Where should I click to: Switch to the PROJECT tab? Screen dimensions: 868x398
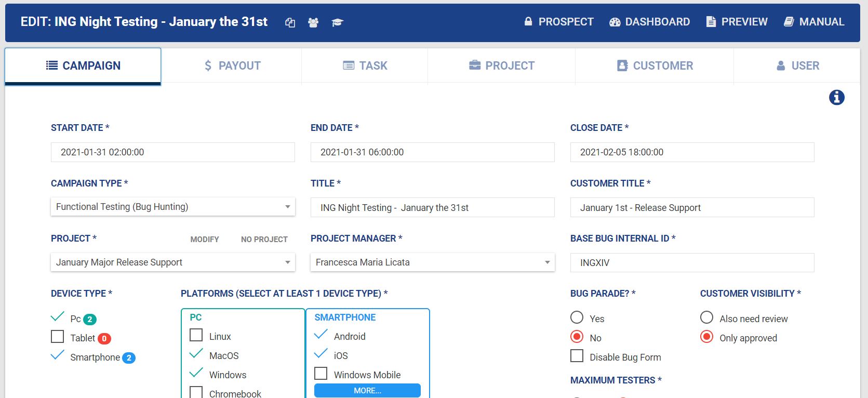[x=502, y=66]
